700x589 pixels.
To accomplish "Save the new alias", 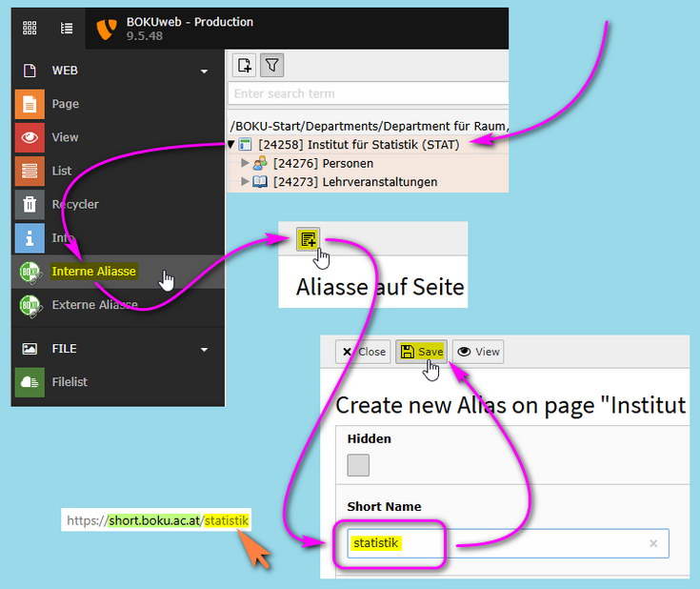I will [x=421, y=352].
